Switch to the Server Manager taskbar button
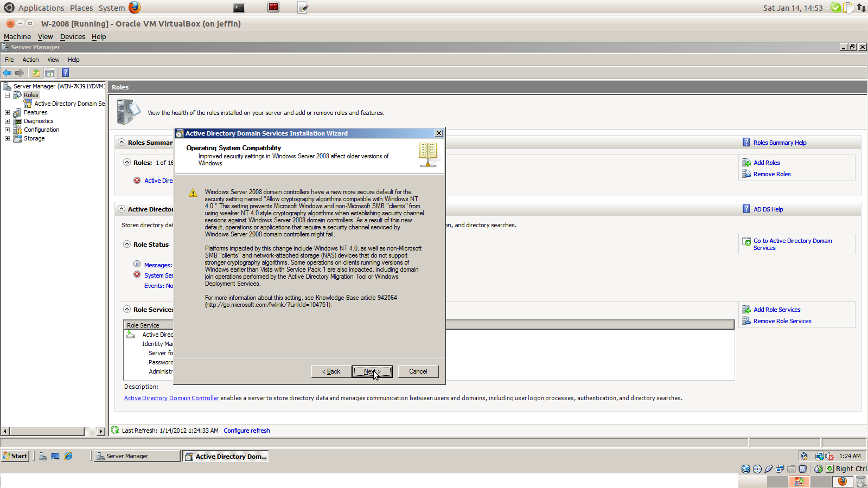Viewport: 868px width, 488px height. point(137,456)
